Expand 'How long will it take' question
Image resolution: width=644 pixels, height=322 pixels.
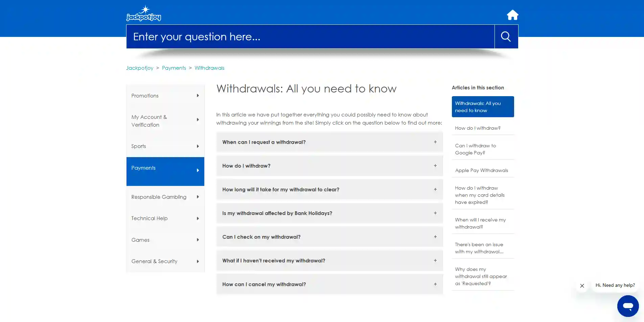[x=330, y=190]
